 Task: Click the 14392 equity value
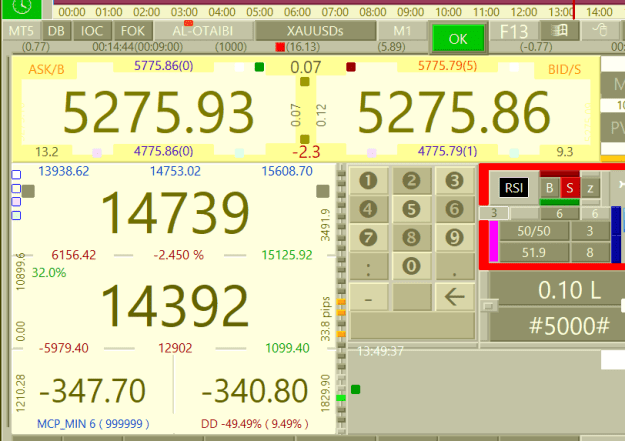(x=175, y=305)
